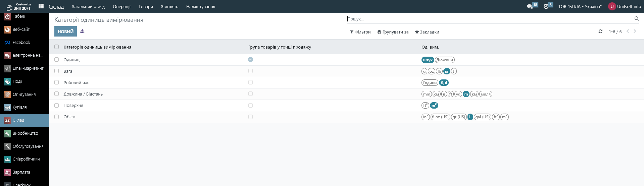Open the Довжина / Відстань category record
Screen dimensions: 644x186
pos(83,94)
